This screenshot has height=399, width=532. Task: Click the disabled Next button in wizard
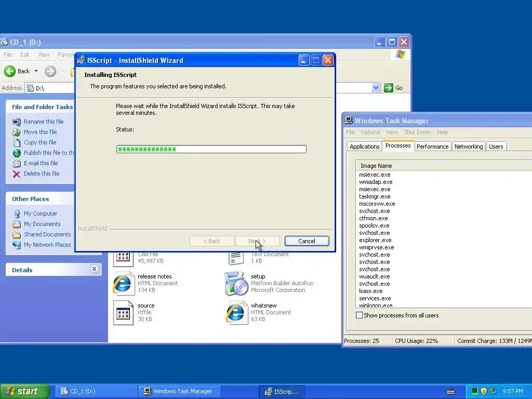tap(257, 241)
